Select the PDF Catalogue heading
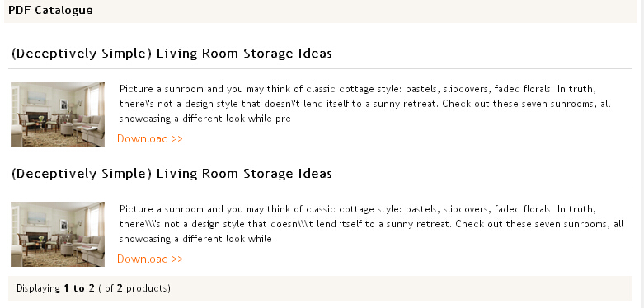The width and height of the screenshot is (644, 308). (x=50, y=10)
